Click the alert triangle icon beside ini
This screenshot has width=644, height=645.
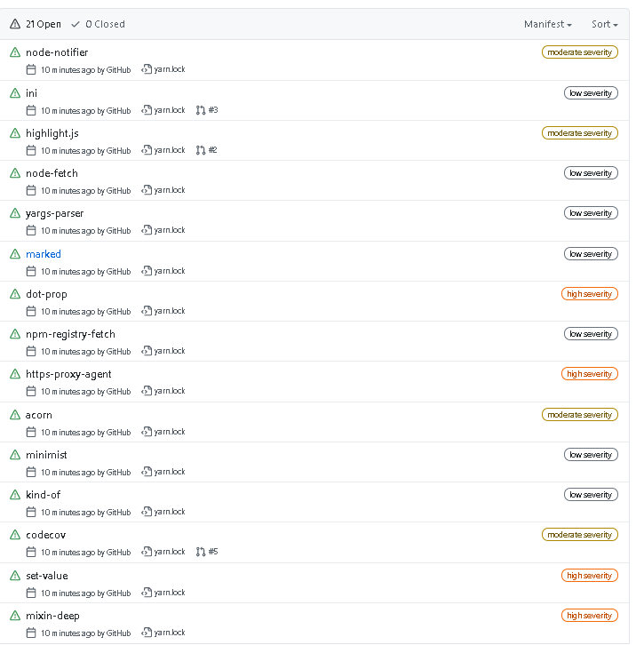[x=15, y=93]
